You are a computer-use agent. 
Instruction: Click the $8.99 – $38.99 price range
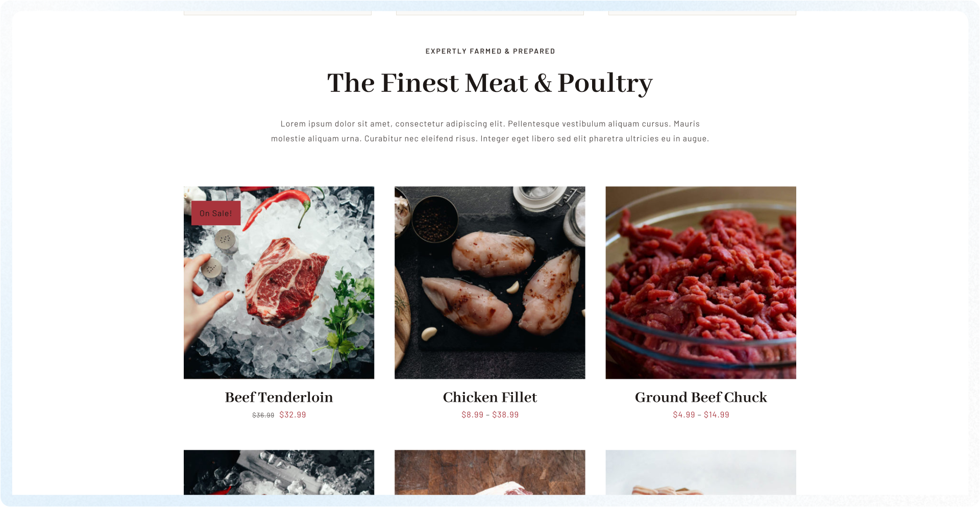490,415
